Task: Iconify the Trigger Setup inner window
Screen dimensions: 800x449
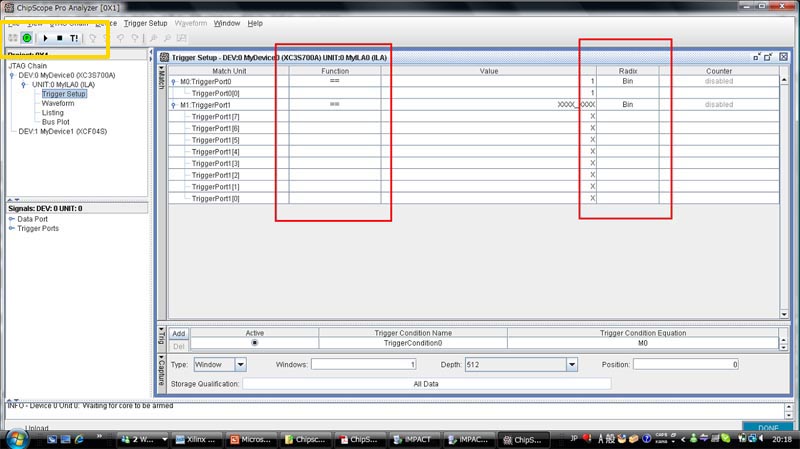Action: 757,57
